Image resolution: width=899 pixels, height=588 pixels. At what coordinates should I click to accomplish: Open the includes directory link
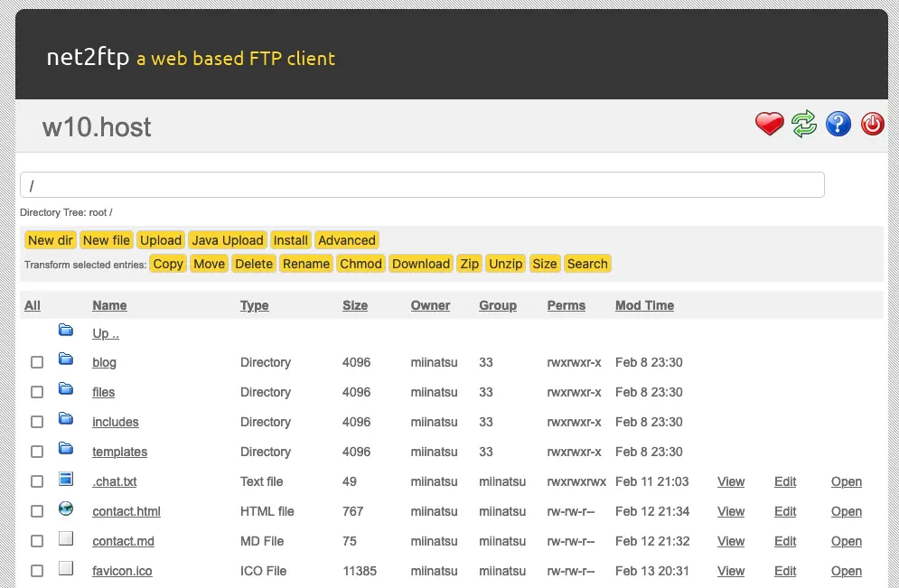point(116,422)
